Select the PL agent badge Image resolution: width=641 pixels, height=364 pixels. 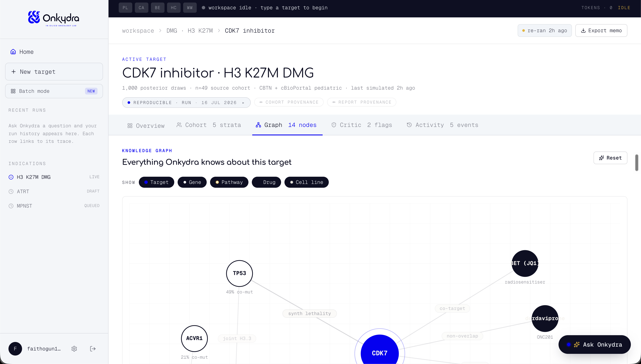pyautogui.click(x=125, y=8)
